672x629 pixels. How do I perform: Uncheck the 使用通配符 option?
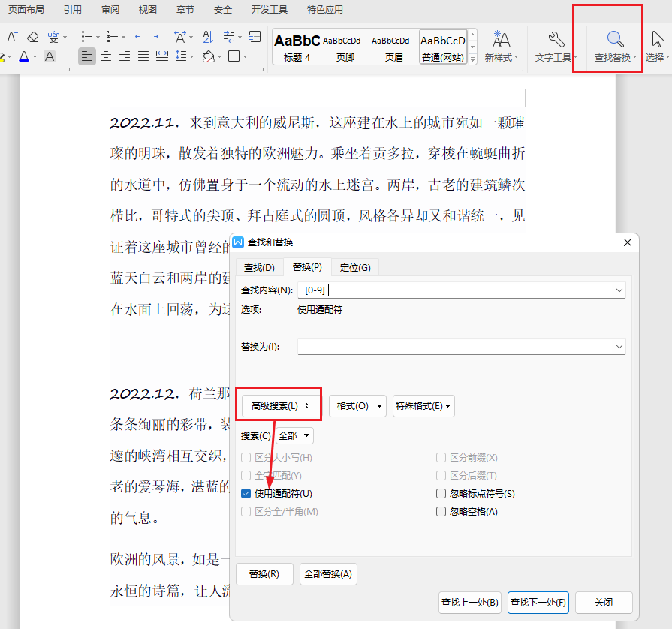245,493
